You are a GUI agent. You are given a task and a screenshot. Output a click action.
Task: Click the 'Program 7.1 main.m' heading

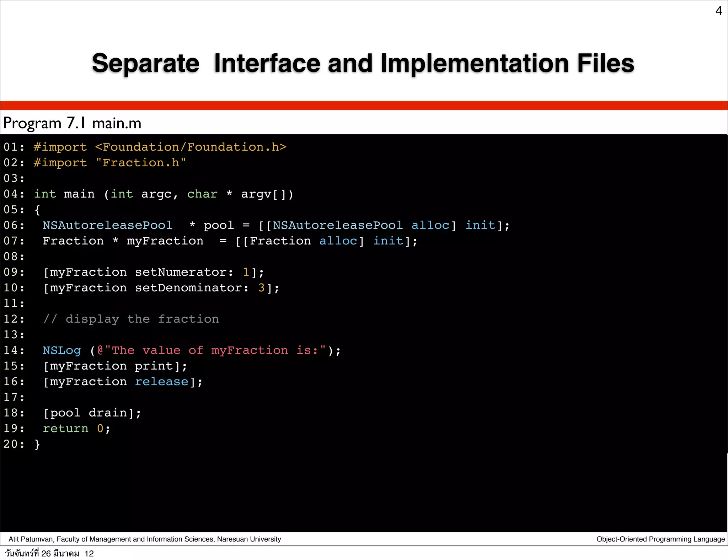tap(72, 123)
